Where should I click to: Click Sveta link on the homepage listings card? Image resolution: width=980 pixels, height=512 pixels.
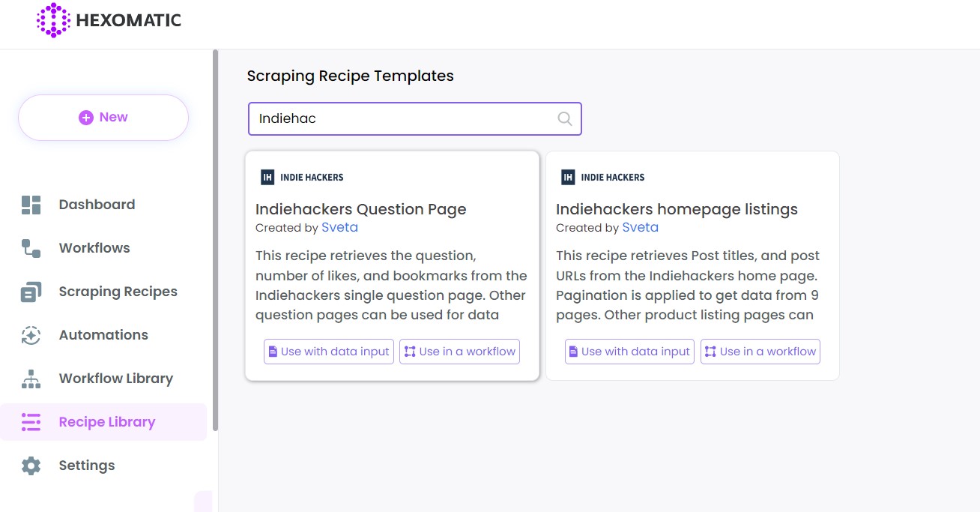[x=640, y=227]
